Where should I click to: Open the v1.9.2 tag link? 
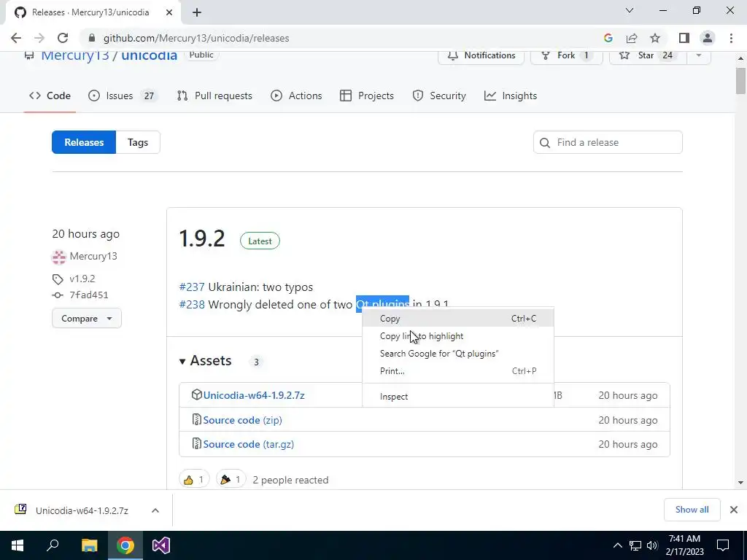click(x=82, y=279)
